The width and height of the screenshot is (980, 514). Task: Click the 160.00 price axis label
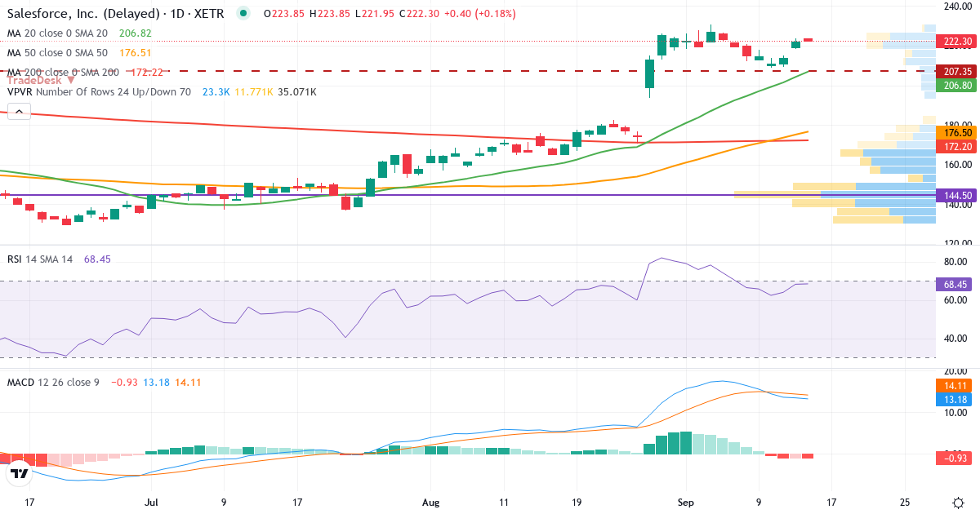957,164
